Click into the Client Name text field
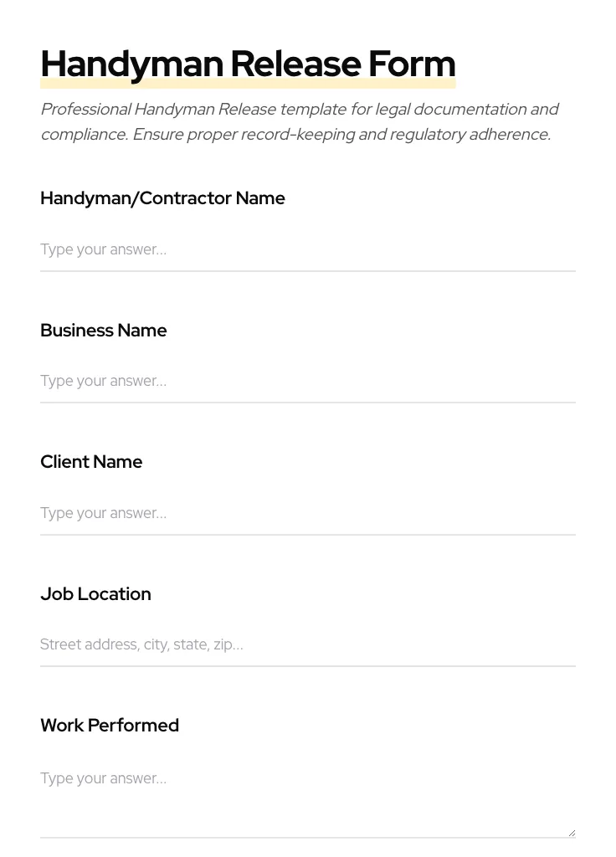Viewport: 616px width, 857px height. coord(307,513)
